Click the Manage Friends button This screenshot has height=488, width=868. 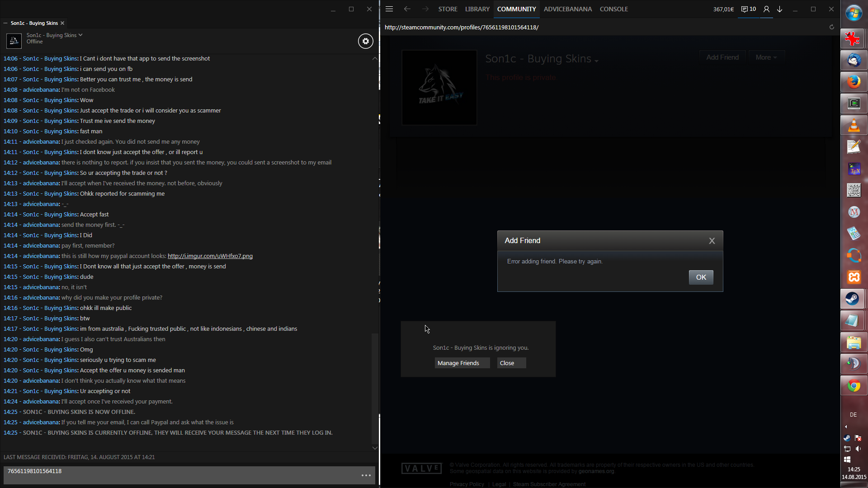coord(462,363)
